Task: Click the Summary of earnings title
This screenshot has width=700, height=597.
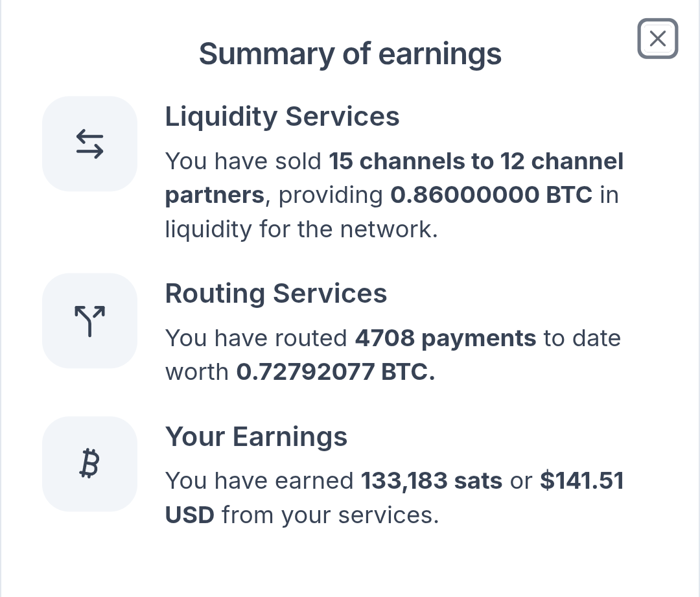Action: [x=350, y=54]
